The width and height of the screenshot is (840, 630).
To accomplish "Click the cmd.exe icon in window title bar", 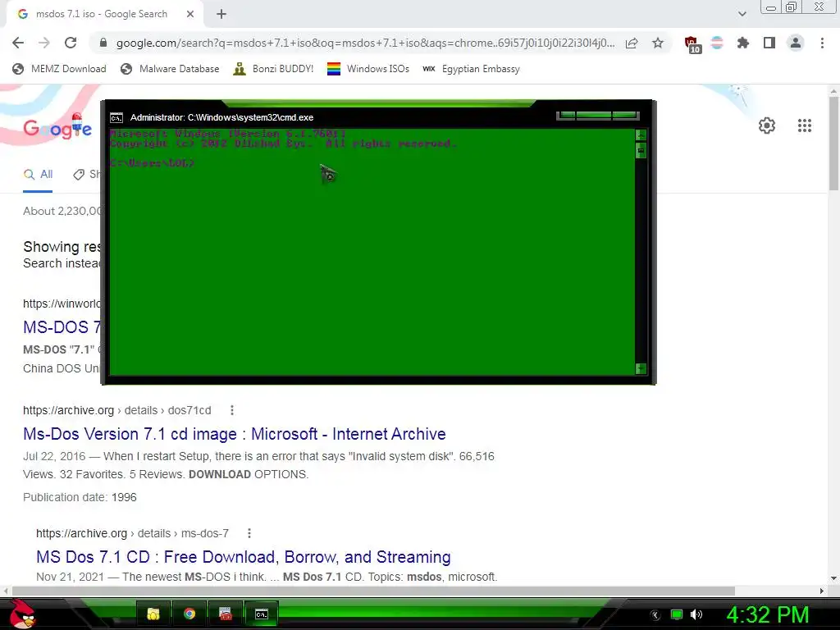I will point(116,118).
